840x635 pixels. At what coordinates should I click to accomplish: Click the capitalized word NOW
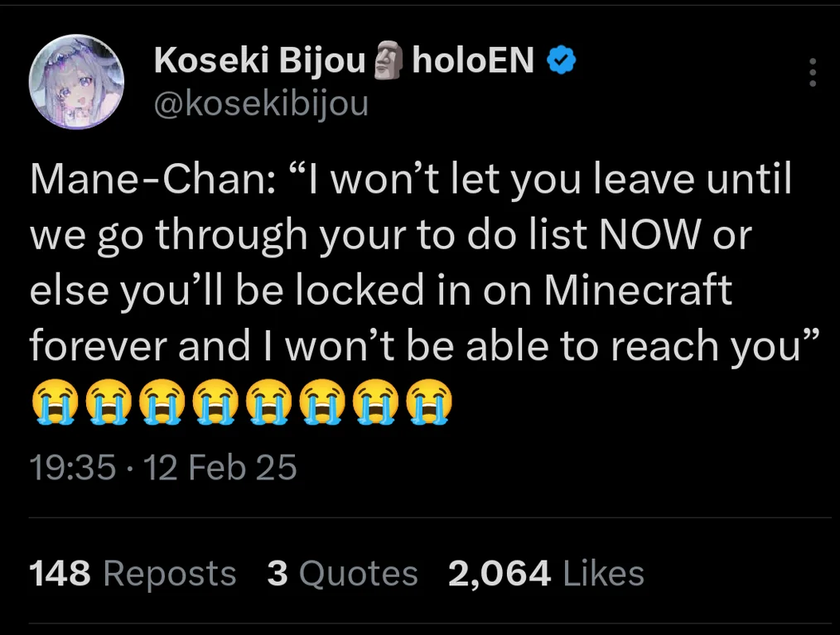(x=659, y=236)
